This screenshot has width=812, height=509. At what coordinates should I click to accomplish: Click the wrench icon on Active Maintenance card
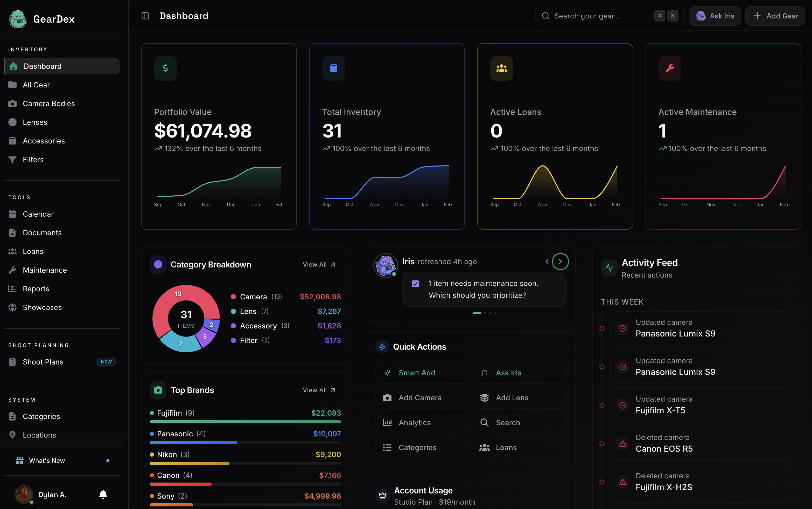point(669,68)
